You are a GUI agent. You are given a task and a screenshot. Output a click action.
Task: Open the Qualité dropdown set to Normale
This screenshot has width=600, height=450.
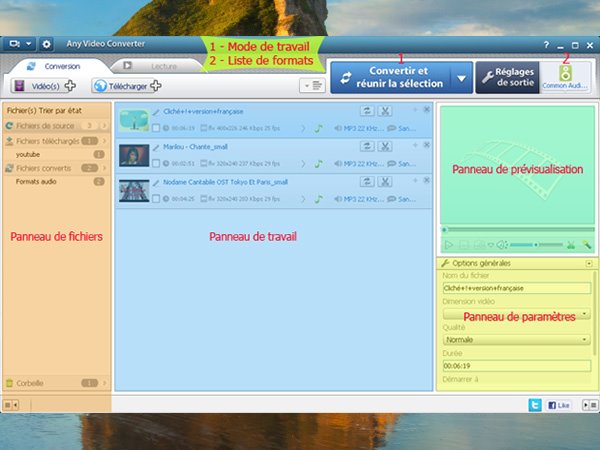515,339
